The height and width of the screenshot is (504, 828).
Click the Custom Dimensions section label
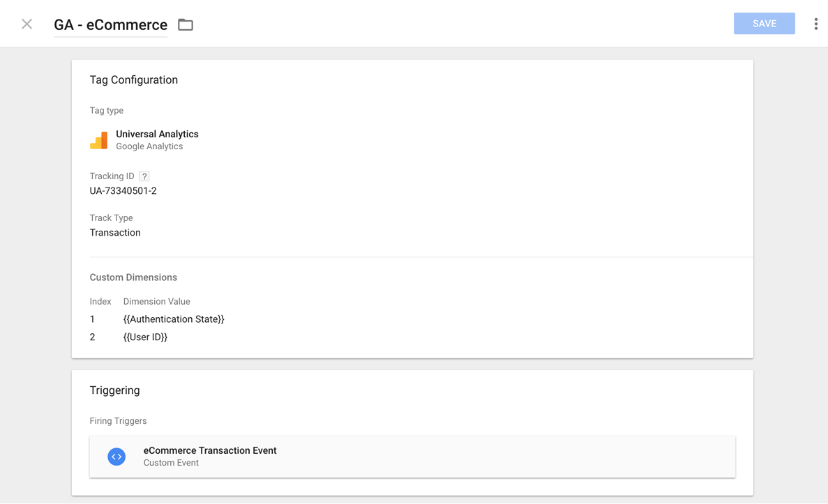(x=133, y=277)
